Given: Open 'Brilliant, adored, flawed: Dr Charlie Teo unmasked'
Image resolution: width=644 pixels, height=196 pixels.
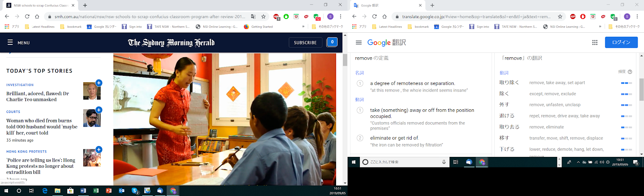Looking at the screenshot, I should pos(37,96).
